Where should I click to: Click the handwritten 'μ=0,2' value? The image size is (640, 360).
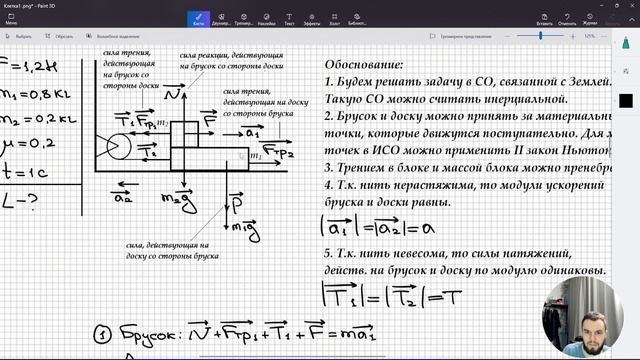pyautogui.click(x=28, y=146)
